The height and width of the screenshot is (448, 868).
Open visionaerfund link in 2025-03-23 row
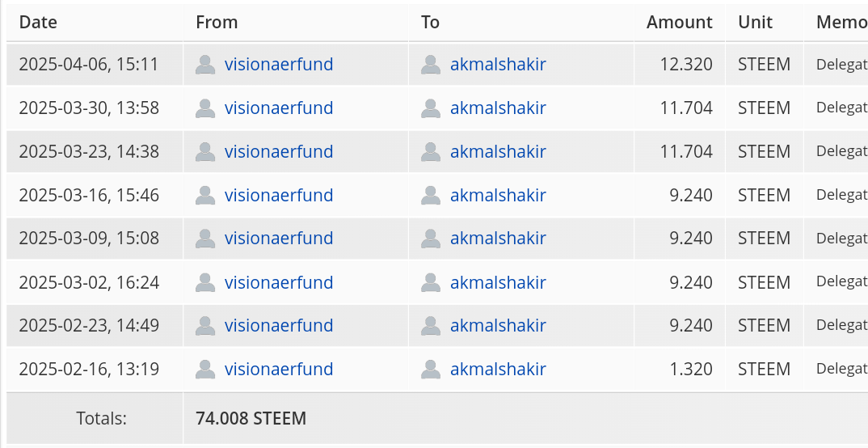pyautogui.click(x=279, y=151)
